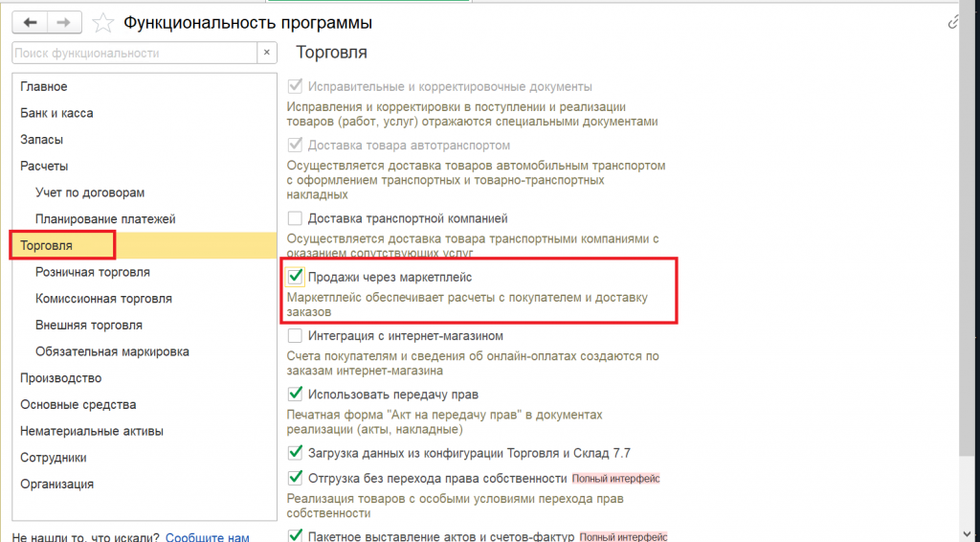Select the 'Основные средства' section
The height and width of the screenshot is (542, 980).
[x=145, y=404]
